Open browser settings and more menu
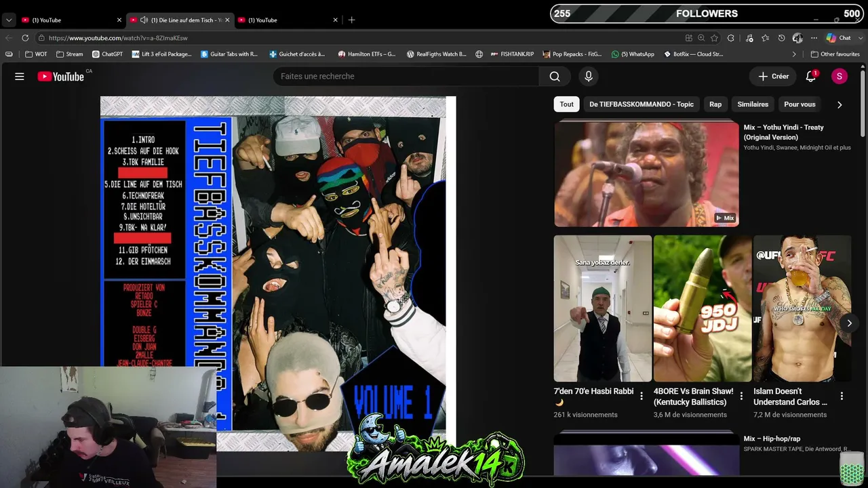 click(814, 38)
